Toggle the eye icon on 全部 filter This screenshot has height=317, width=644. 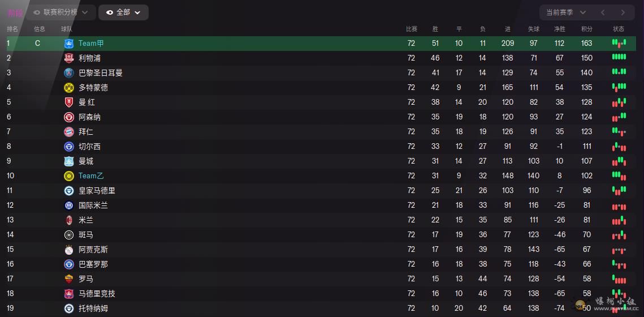(110, 12)
